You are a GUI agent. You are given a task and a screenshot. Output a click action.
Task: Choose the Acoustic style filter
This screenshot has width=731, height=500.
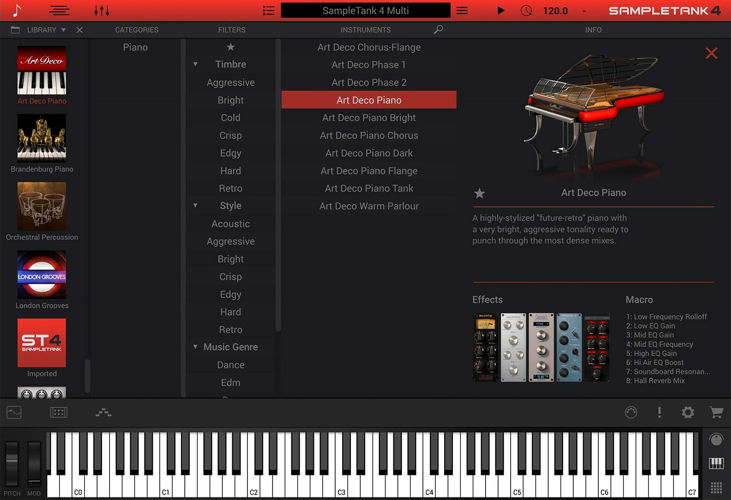231,224
